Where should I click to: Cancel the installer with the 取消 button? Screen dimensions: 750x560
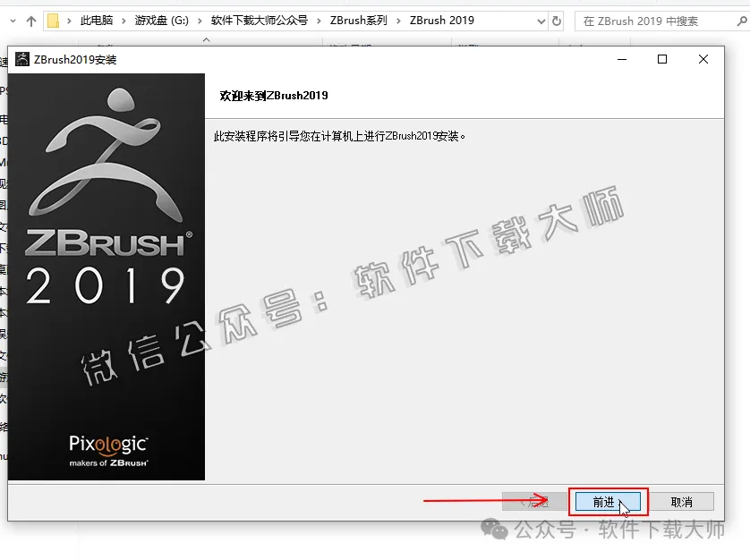[681, 502]
